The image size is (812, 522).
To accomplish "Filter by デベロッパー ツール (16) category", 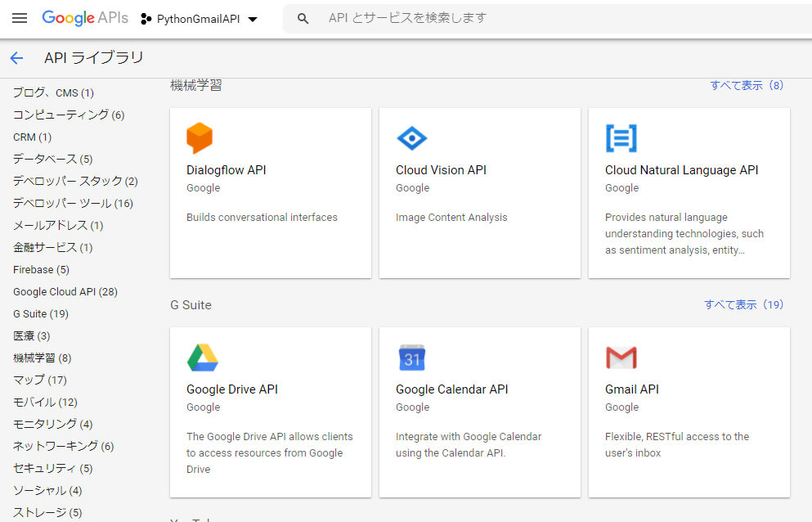I will [x=73, y=203].
